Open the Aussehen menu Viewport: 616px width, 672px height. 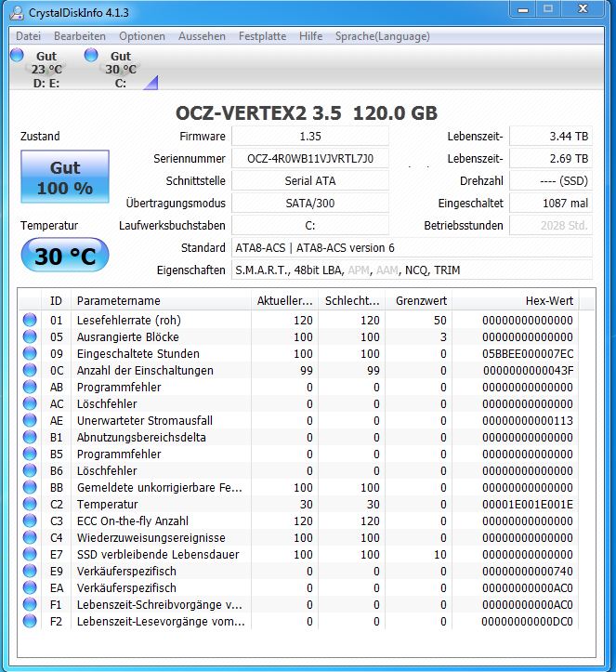pyautogui.click(x=202, y=36)
